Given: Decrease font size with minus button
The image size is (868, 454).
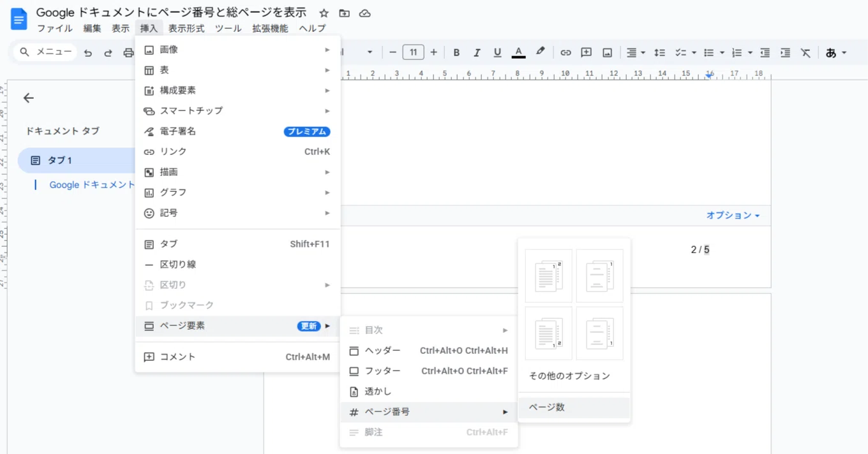Looking at the screenshot, I should 393,52.
